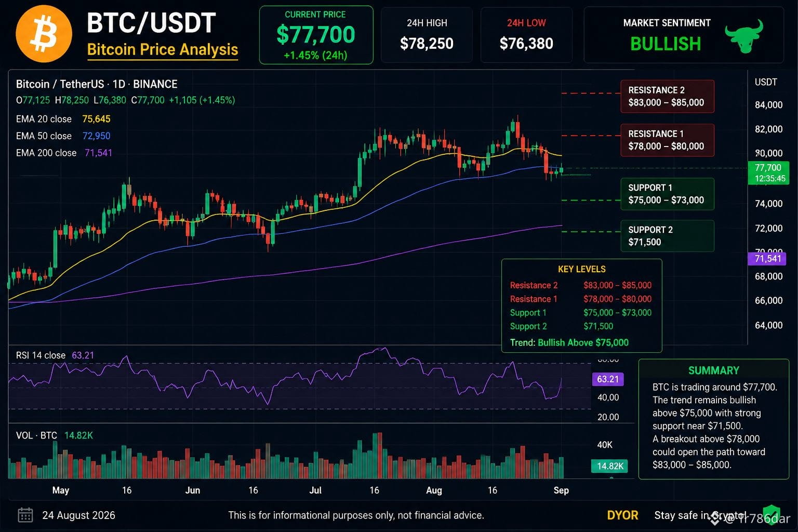Click the 40.00 RSI scale label
798x532 pixels.
[608, 397]
